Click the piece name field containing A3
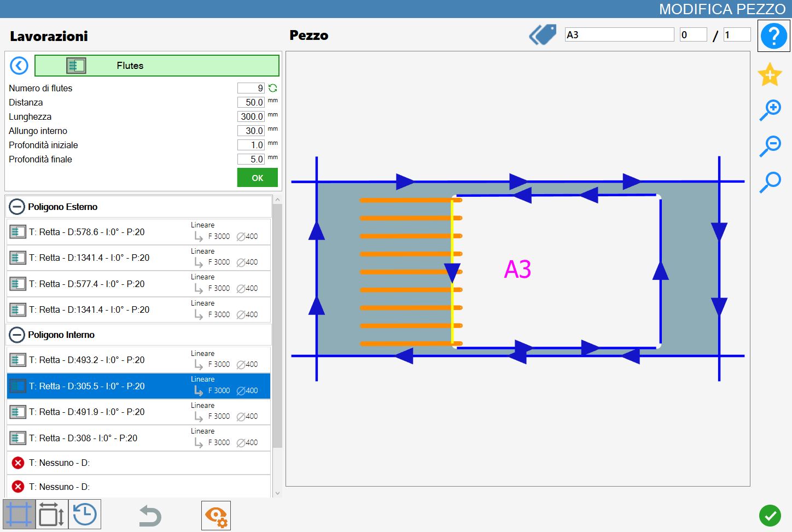Image resolution: width=792 pixels, height=532 pixels. pyautogui.click(x=619, y=35)
